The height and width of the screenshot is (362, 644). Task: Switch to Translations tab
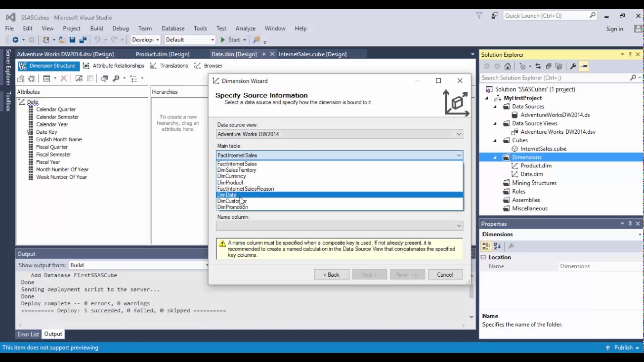pyautogui.click(x=169, y=66)
